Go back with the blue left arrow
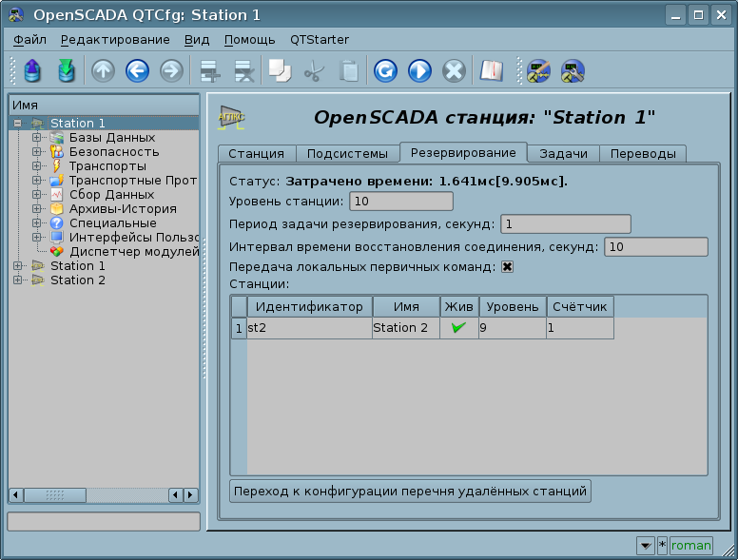 [137, 71]
